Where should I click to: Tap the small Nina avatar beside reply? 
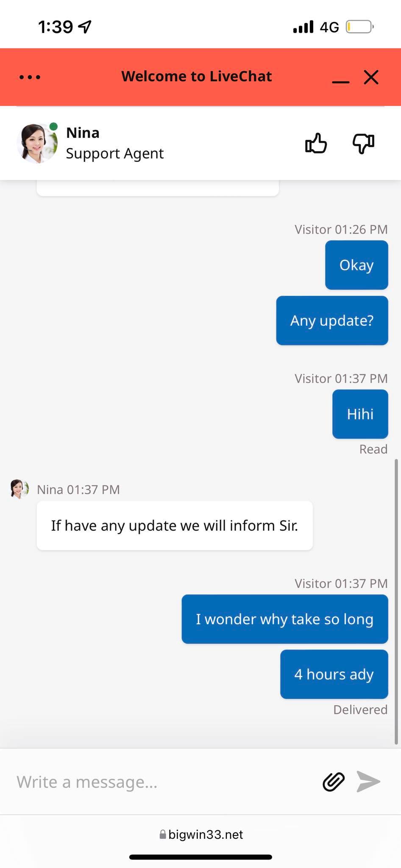(x=19, y=489)
